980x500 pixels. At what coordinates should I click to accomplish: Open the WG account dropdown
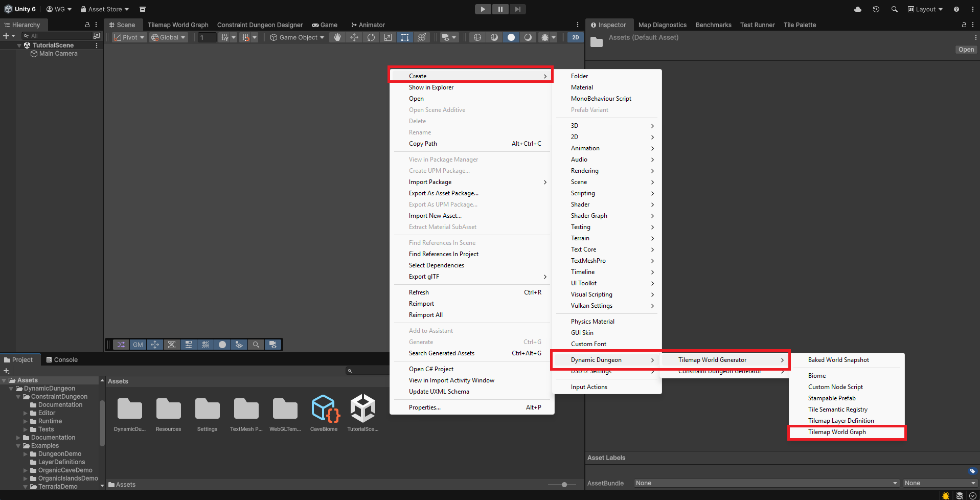tap(59, 9)
